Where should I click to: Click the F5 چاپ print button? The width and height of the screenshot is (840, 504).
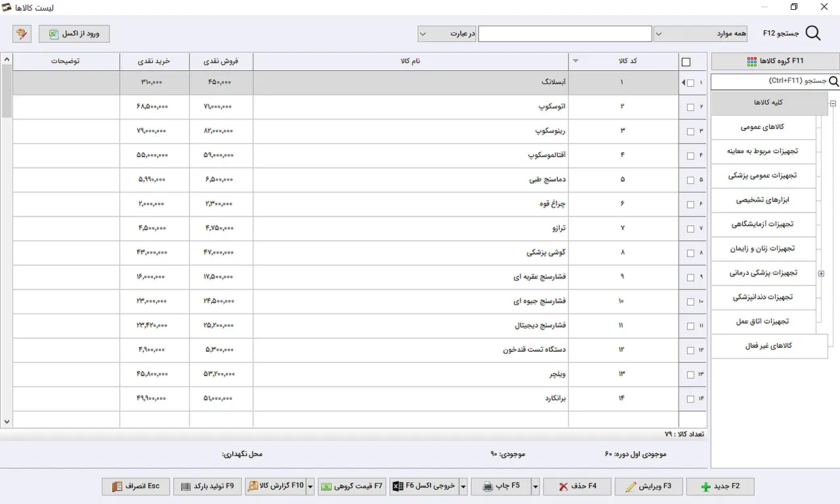coord(501,486)
